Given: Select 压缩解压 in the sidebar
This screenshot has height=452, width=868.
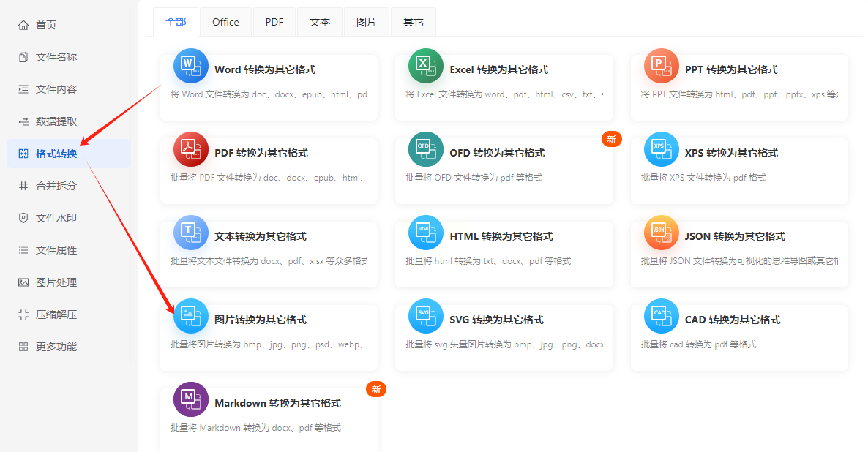Looking at the screenshot, I should tap(56, 314).
